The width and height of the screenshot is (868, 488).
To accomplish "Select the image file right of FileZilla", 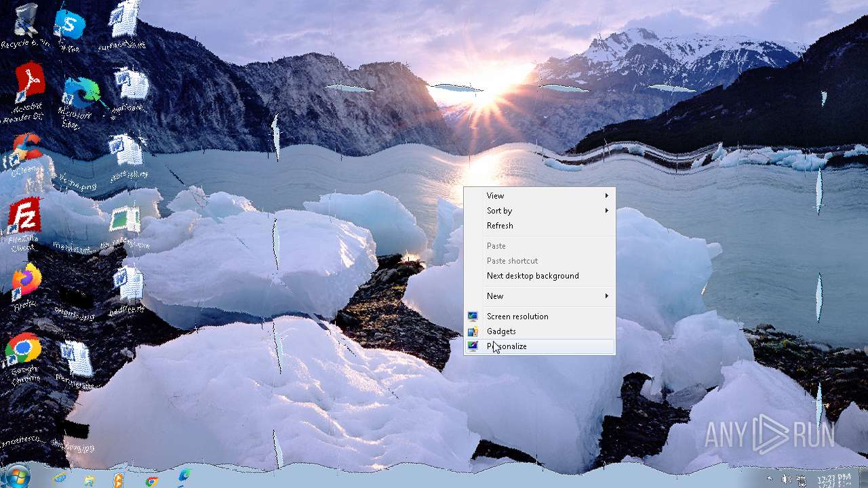I will coord(125,226).
